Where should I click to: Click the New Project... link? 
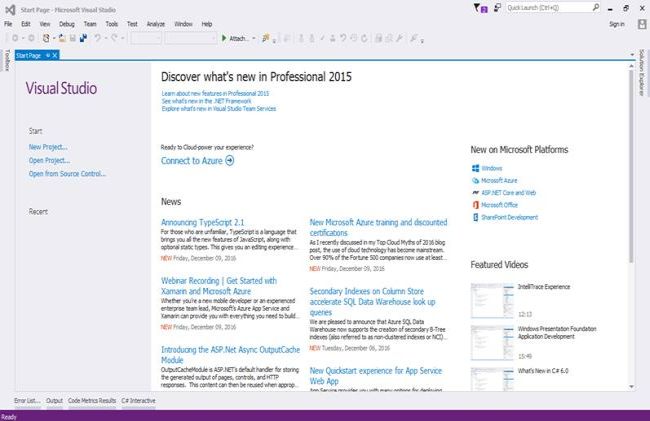(48, 147)
